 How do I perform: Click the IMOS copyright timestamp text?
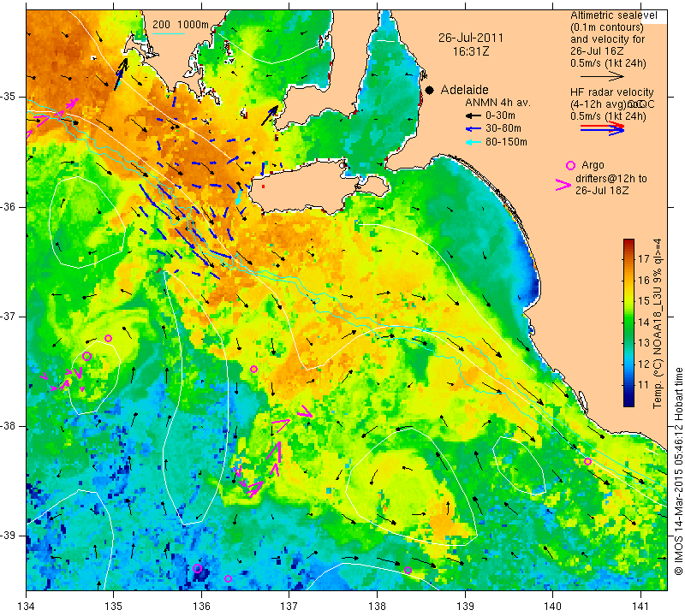(678, 471)
